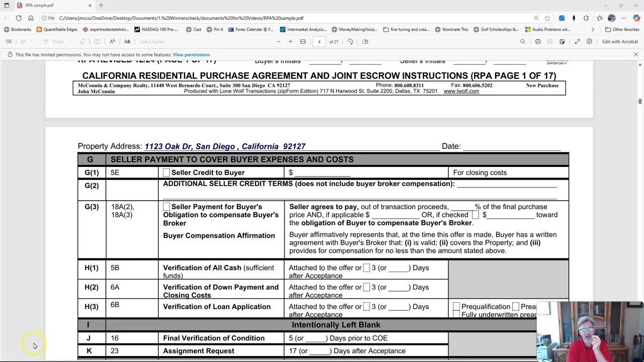The image size is (644, 362).
Task: Open the tab actions menu icon
Action: coord(7,6)
